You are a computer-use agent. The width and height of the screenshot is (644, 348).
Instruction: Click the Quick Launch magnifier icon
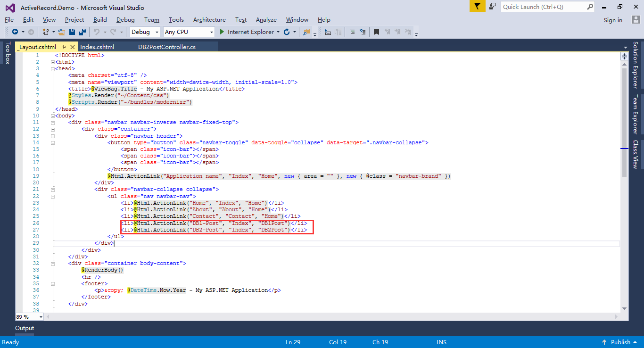[590, 7]
